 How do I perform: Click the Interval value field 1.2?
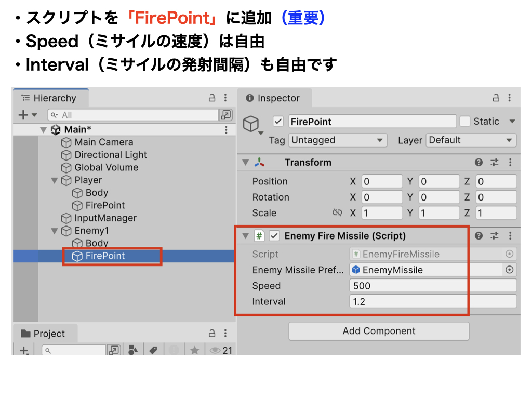pyautogui.click(x=433, y=301)
